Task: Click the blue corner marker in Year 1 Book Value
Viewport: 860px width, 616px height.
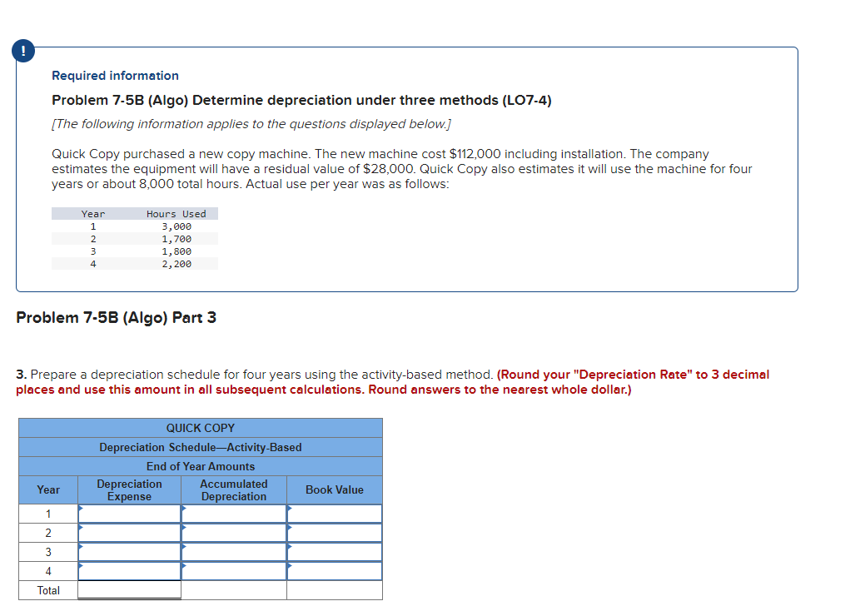Action: point(288,509)
